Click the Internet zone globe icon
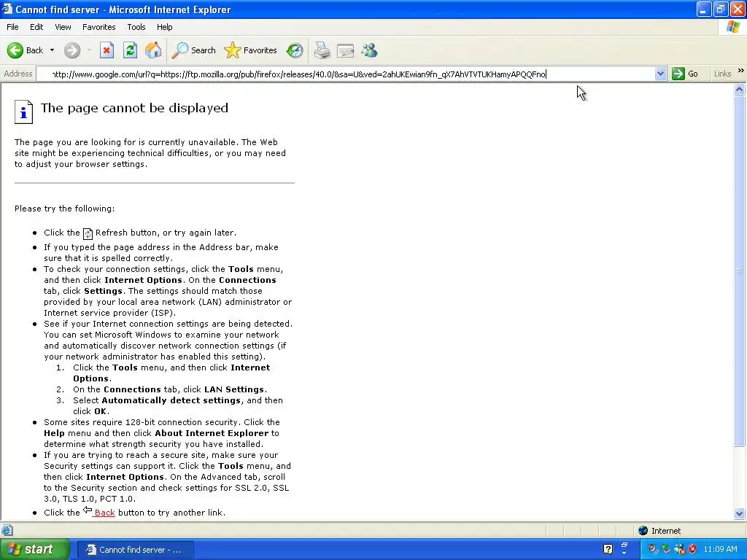 (643, 531)
